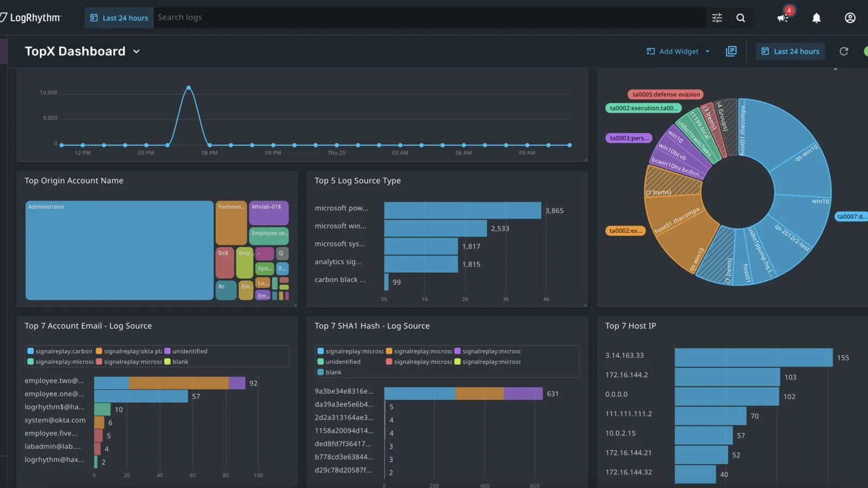
Task: Click the Top 7 Host IP title
Action: (x=630, y=326)
